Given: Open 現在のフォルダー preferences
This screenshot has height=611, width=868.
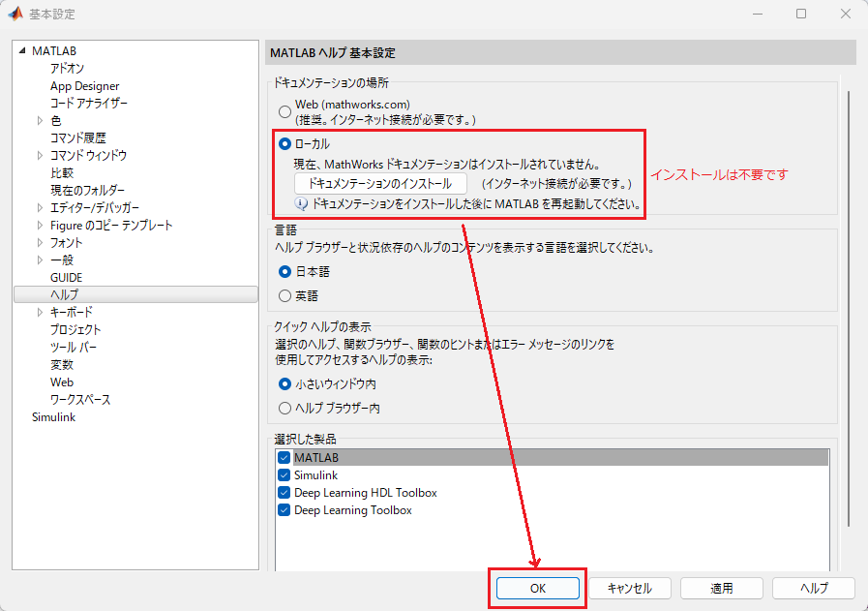Looking at the screenshot, I should click(x=87, y=190).
